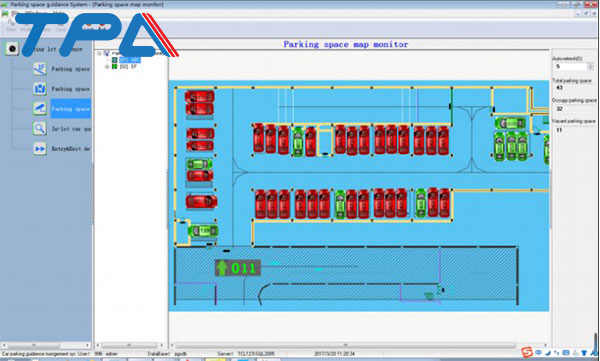Open the Parking space item with the 1F icon
Viewport: 600px width, 361px height.
point(40,69)
